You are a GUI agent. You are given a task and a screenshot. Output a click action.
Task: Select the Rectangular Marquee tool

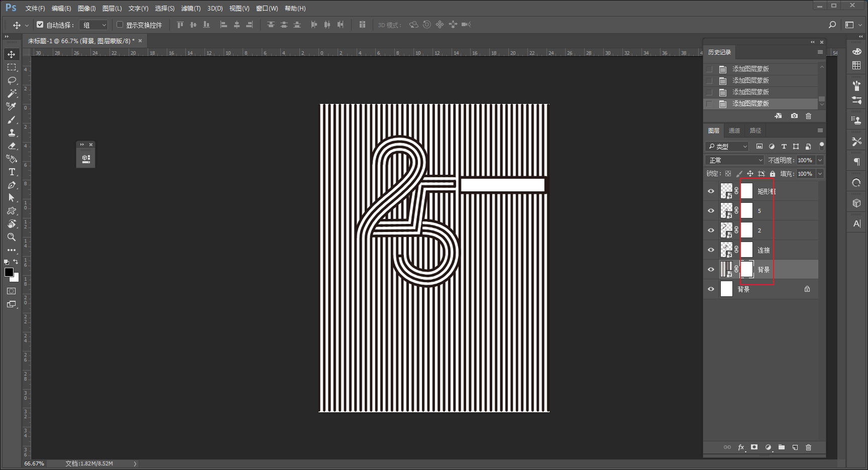pyautogui.click(x=12, y=67)
